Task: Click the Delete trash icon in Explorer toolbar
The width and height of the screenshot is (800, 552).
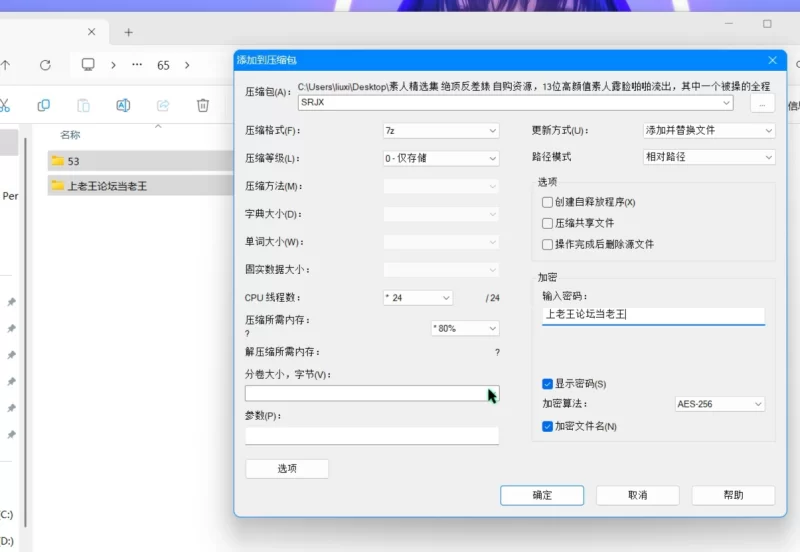Action: (x=203, y=105)
